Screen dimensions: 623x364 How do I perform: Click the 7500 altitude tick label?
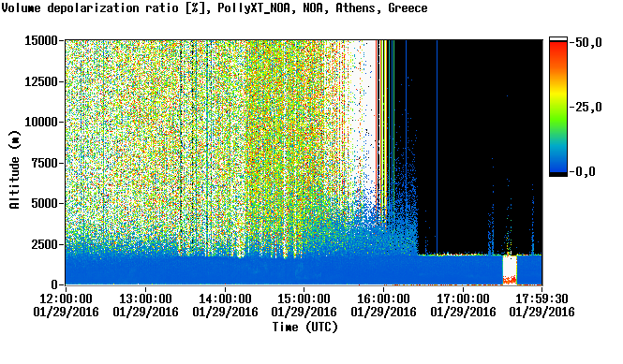tap(45, 163)
